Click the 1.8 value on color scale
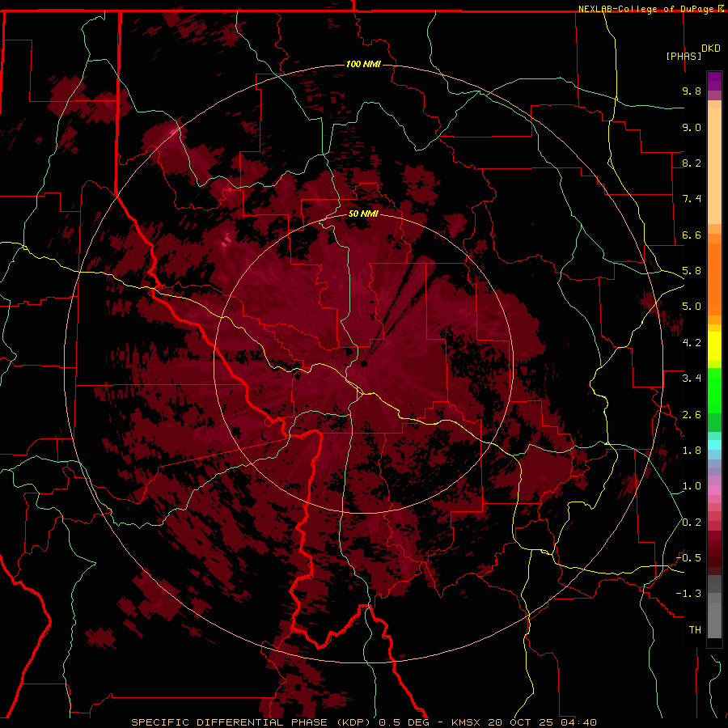 692,451
